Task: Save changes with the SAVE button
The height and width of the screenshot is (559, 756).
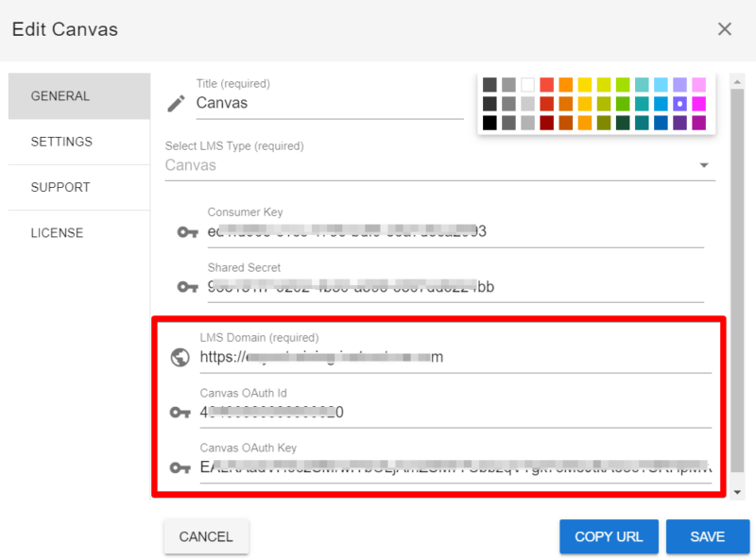Action: pyautogui.click(x=707, y=536)
